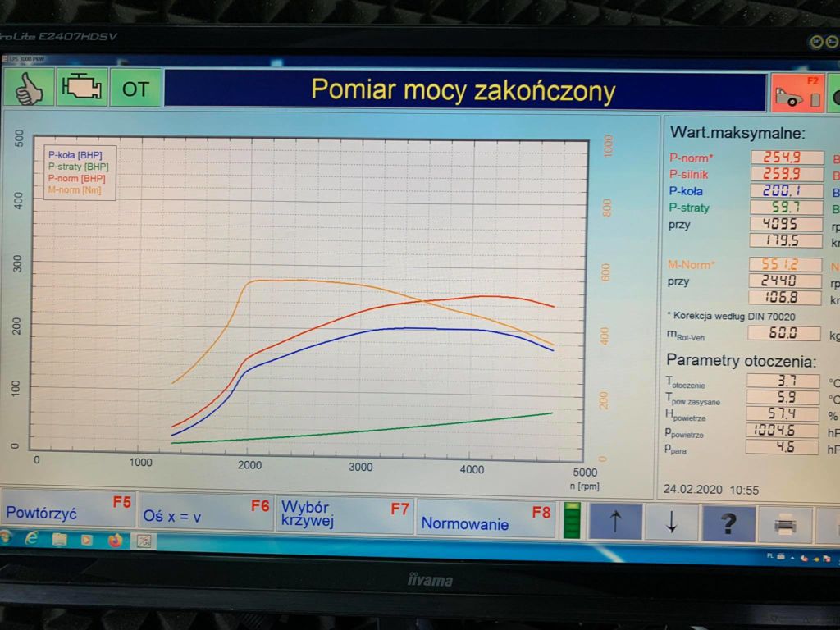The image size is (840, 630).
Task: Click the P-koła value field 200.1
Action: [786, 190]
